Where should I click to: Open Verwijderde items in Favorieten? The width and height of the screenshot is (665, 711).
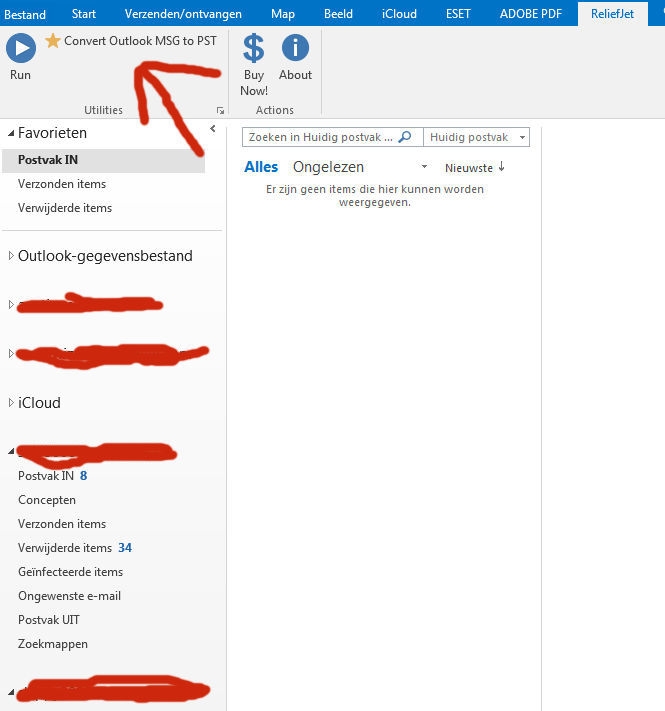[65, 208]
